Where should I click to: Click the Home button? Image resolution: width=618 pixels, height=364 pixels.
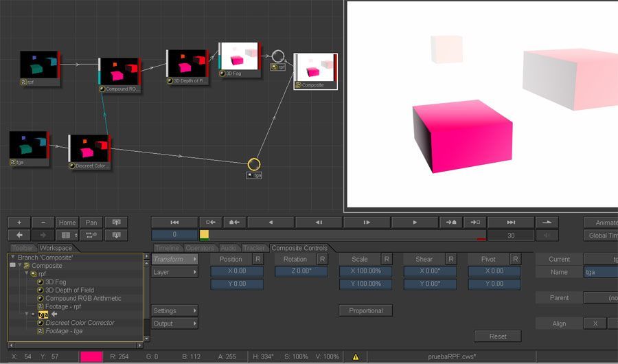point(67,223)
